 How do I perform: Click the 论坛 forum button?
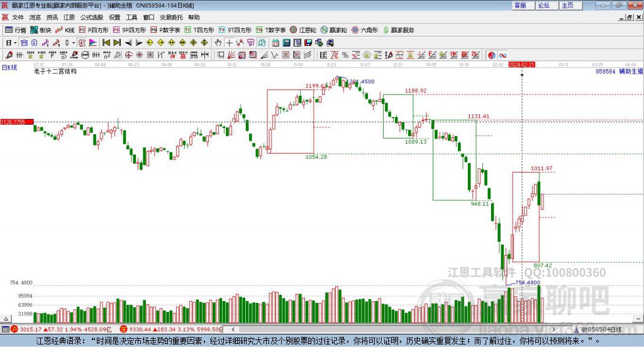[547, 5]
